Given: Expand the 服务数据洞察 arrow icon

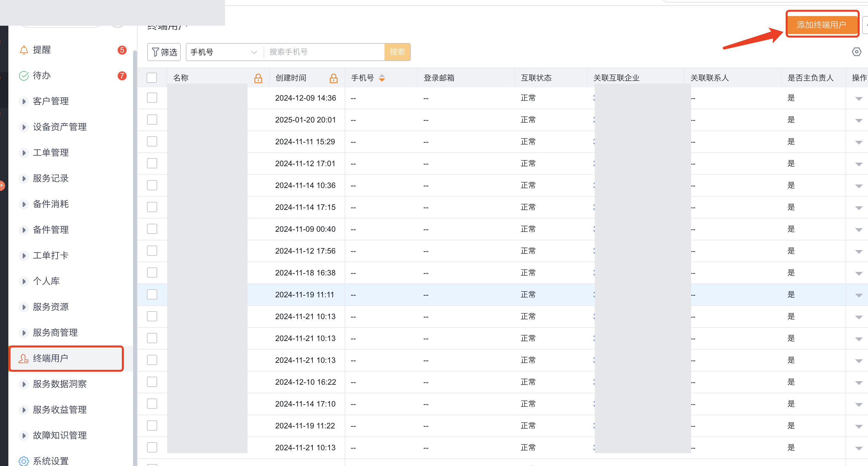Looking at the screenshot, I should coord(23,384).
